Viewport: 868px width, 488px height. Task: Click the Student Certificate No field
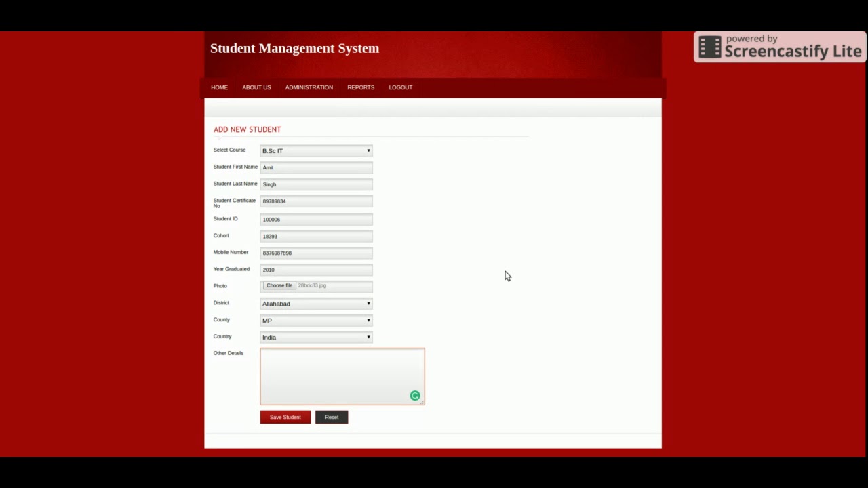pos(317,201)
